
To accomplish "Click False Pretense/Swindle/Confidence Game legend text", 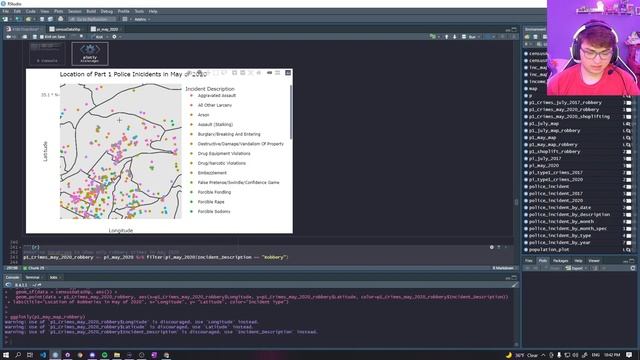I will click(238, 182).
